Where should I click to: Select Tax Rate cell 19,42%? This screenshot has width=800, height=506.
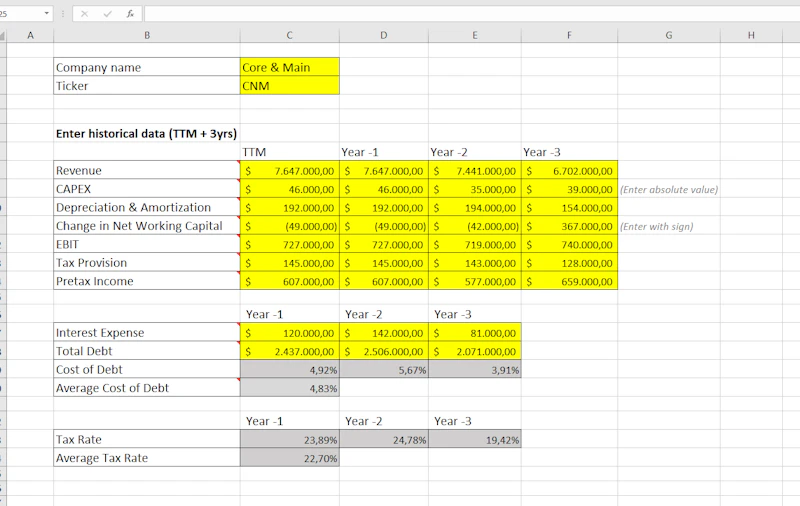tap(474, 439)
